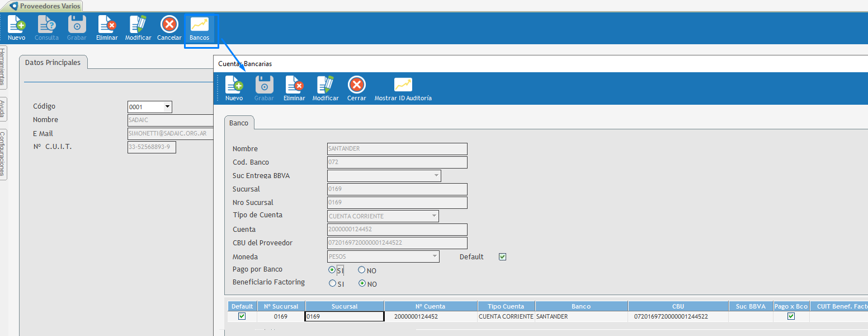The height and width of the screenshot is (336, 868).
Task: Select NO for Pago por Banco
Action: pyautogui.click(x=362, y=270)
